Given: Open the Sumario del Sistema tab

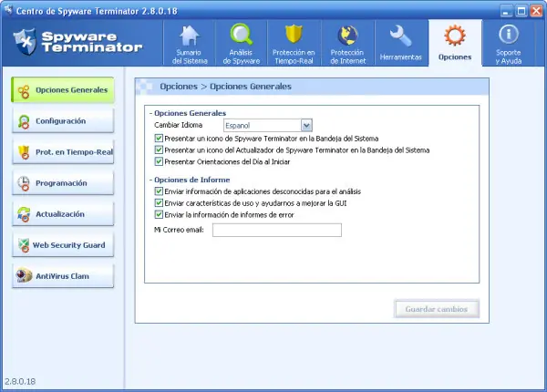Looking at the screenshot, I should 190,44.
